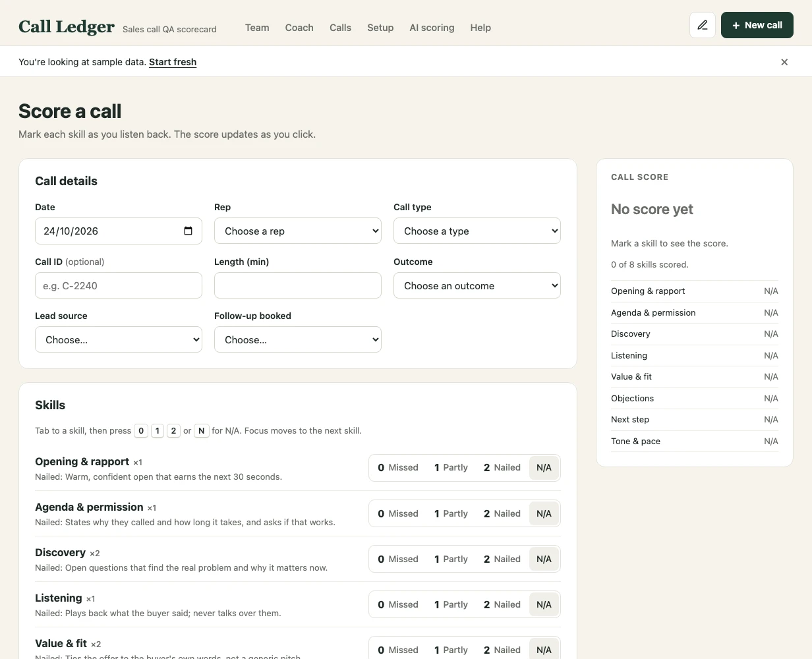The height and width of the screenshot is (659, 812).
Task: Click Listening row in Call Score panel
Action: (x=695, y=355)
